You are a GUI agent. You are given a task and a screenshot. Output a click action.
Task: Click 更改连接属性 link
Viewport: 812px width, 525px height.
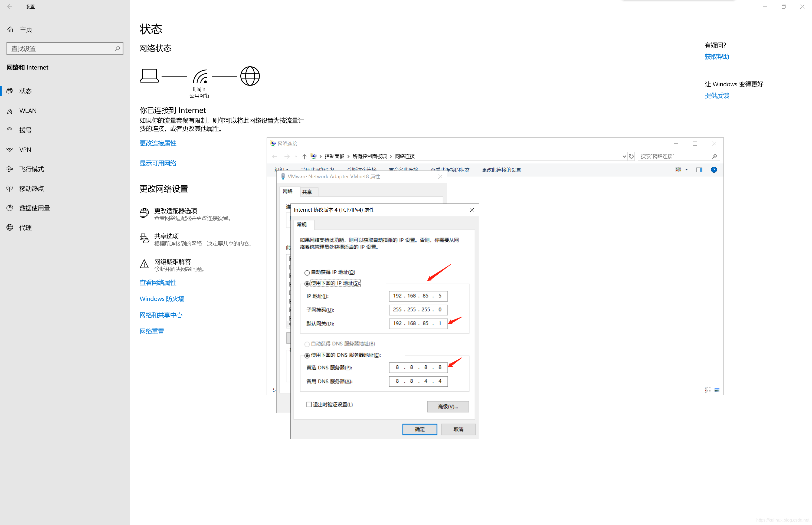[x=158, y=143]
